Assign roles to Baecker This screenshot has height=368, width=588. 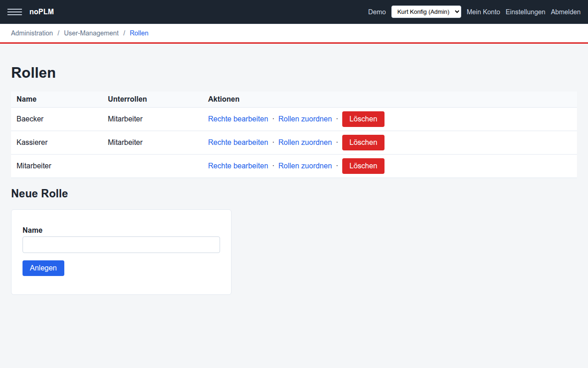click(305, 119)
